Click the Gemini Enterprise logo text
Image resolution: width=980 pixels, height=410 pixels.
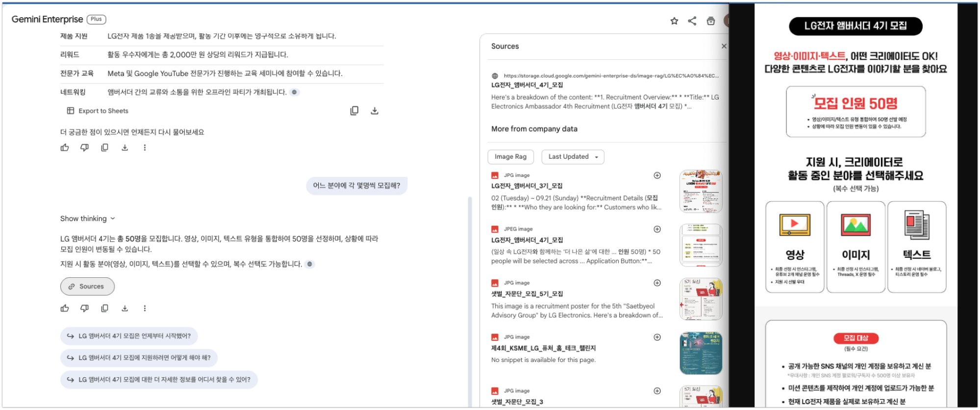(47, 19)
